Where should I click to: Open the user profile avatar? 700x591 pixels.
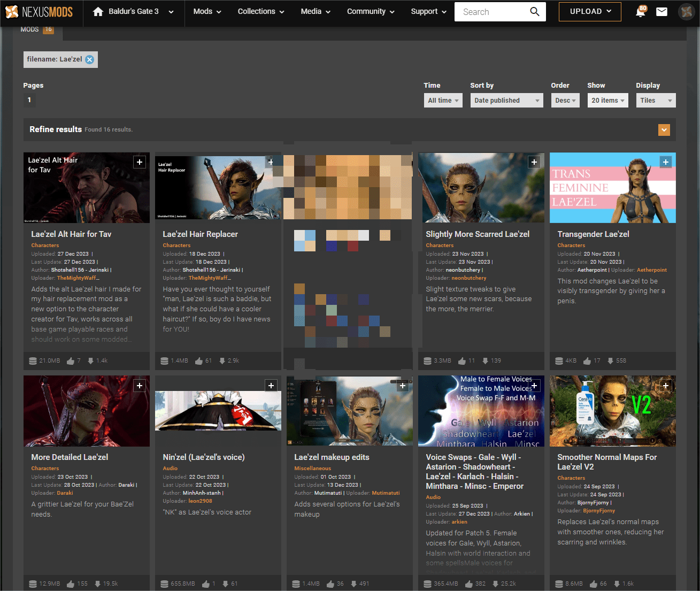pos(687,11)
